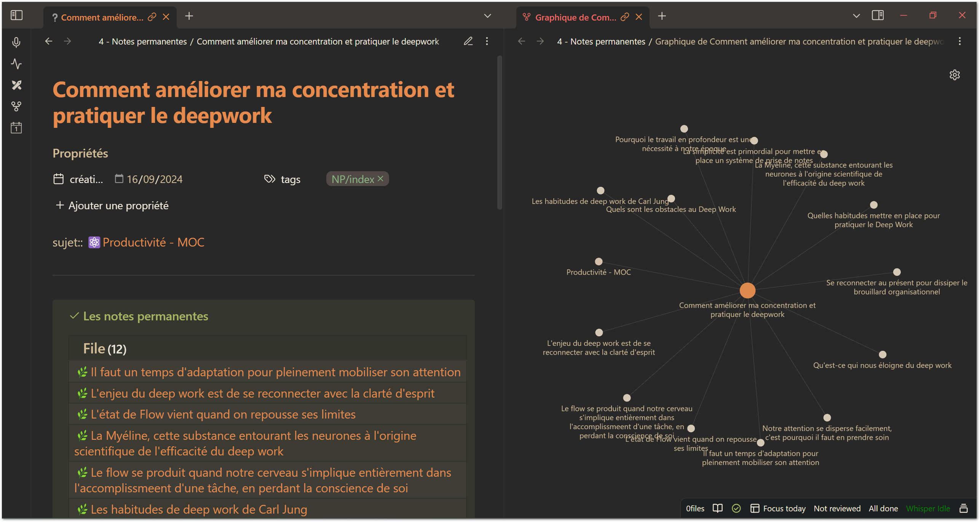Screen dimensions: 980x522
Task: Expand the left pane tab list chevron
Action: click(x=487, y=16)
